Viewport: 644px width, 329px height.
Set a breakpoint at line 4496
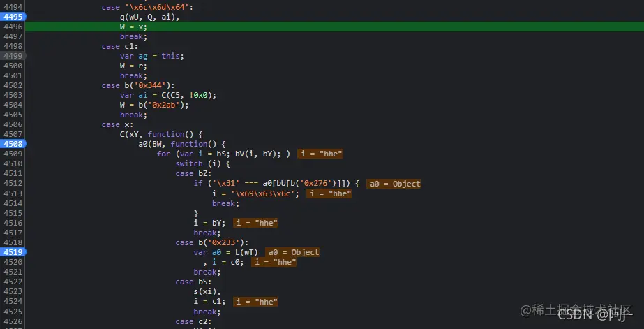tap(13, 27)
